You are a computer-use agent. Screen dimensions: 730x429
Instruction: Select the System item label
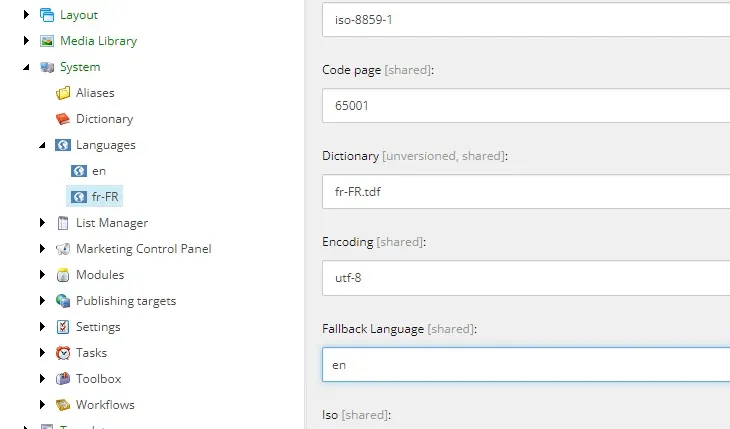tap(80, 67)
